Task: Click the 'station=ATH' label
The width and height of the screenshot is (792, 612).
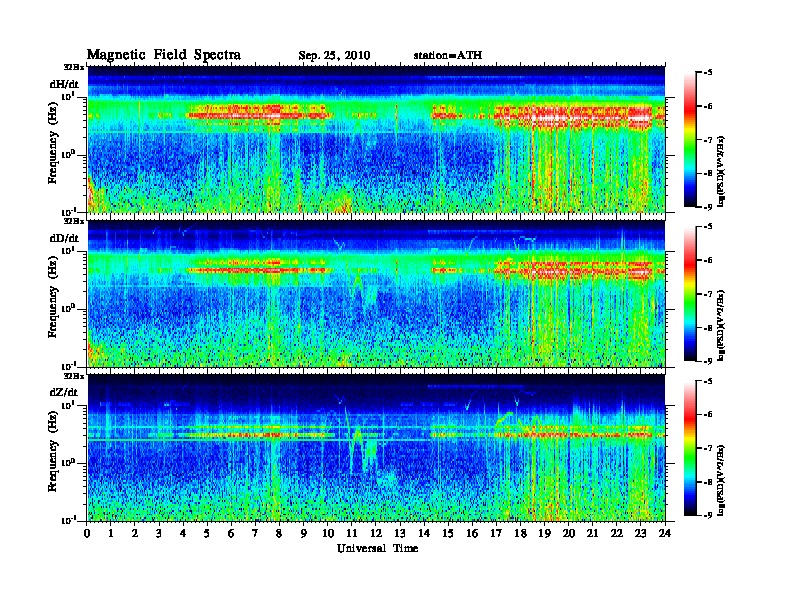Action: (448, 55)
